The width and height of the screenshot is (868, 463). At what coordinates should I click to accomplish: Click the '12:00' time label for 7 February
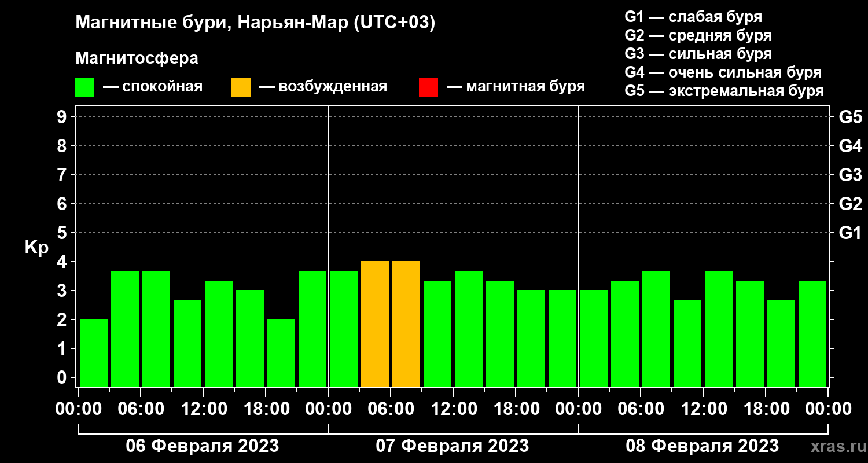[x=453, y=409]
